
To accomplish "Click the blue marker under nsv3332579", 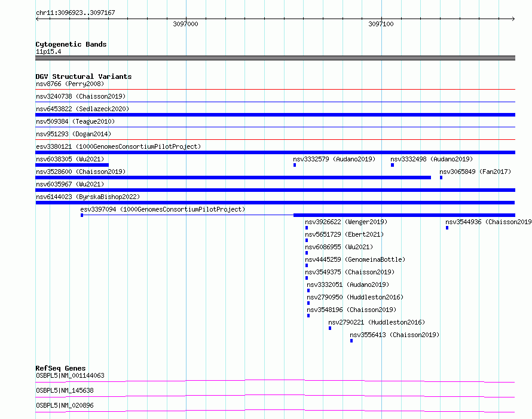I will point(295,165).
